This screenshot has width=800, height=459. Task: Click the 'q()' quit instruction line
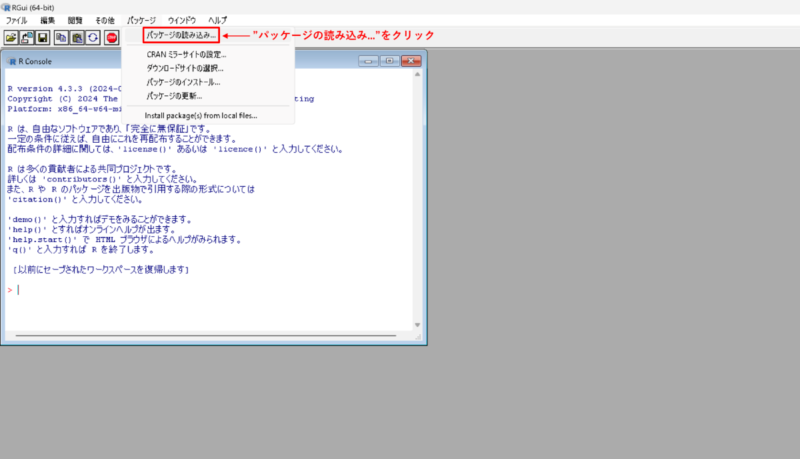[x=81, y=249]
